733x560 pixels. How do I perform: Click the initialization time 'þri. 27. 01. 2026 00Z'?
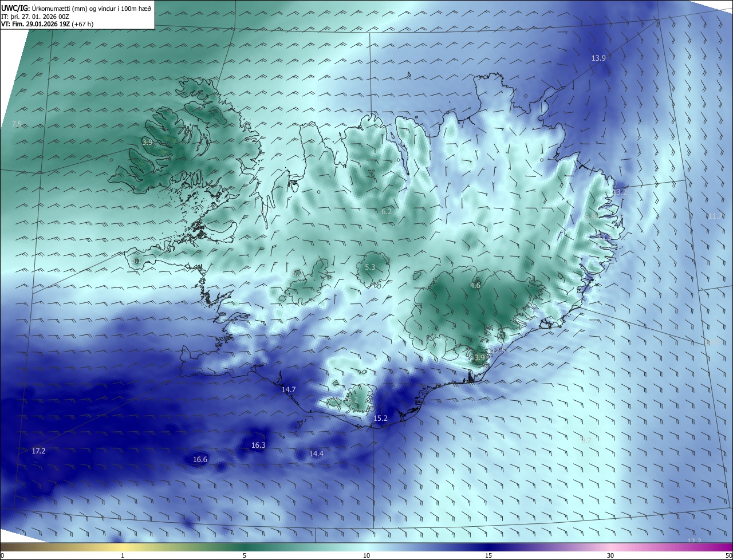click(40, 17)
